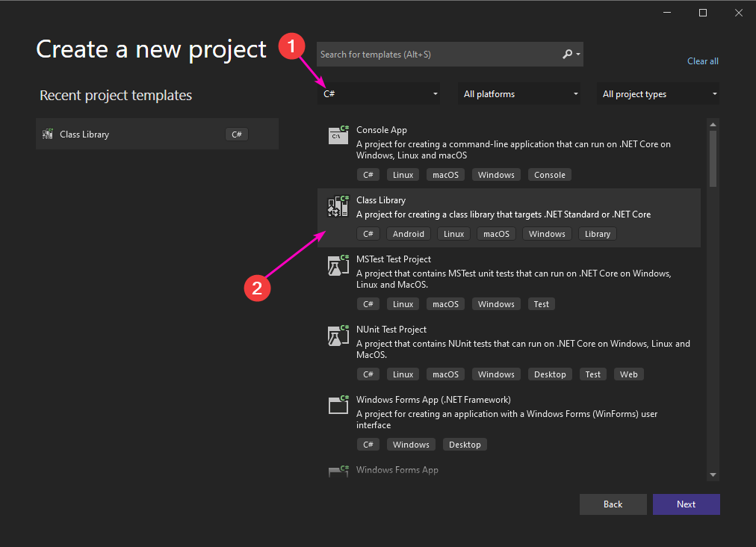Click the Clear all link

tap(702, 61)
